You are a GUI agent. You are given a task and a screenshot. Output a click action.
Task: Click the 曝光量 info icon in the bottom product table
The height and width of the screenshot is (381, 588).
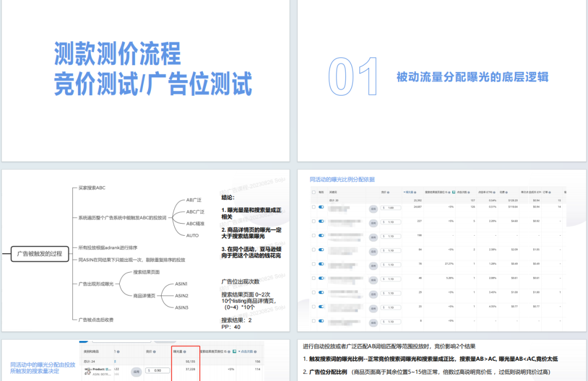click(185, 351)
